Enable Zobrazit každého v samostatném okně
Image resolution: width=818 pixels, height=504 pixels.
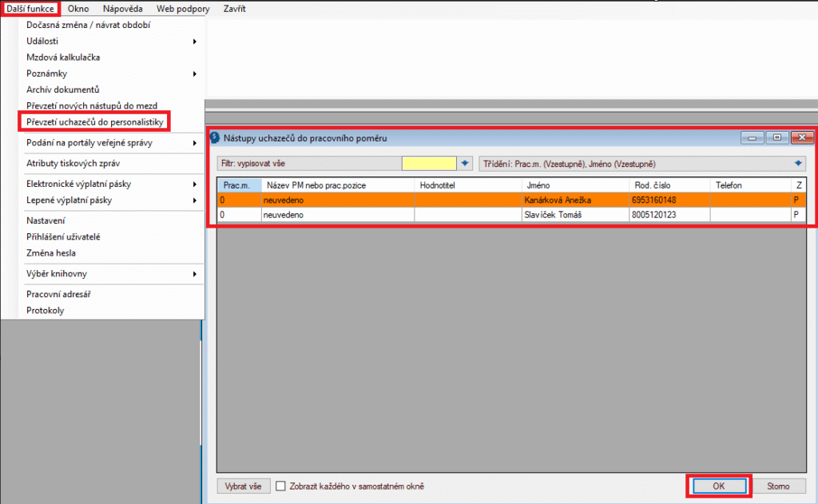tap(280, 486)
